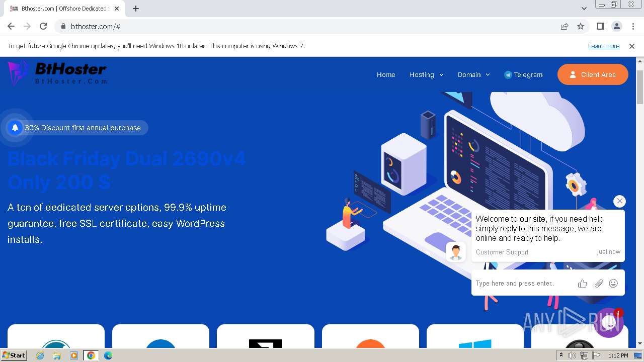Attach a file with paperclip icon
Viewport: 644px width, 362px height.
tap(598, 284)
